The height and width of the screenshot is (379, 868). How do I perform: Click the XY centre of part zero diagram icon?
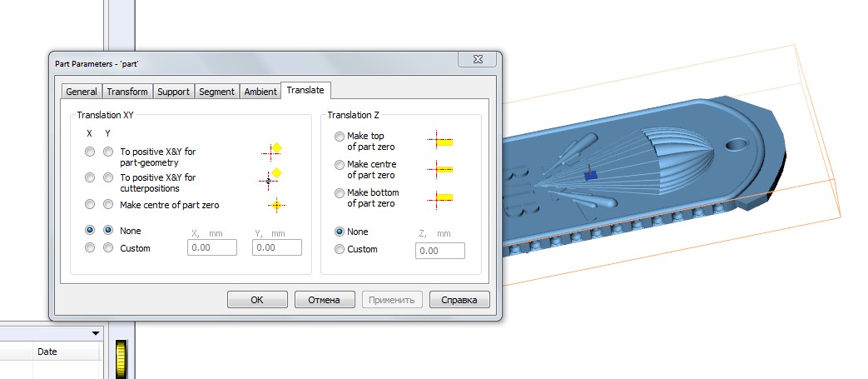[x=275, y=205]
